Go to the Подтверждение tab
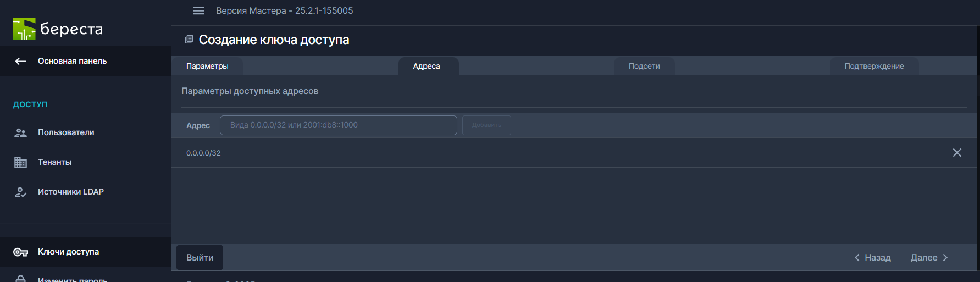 (874, 66)
